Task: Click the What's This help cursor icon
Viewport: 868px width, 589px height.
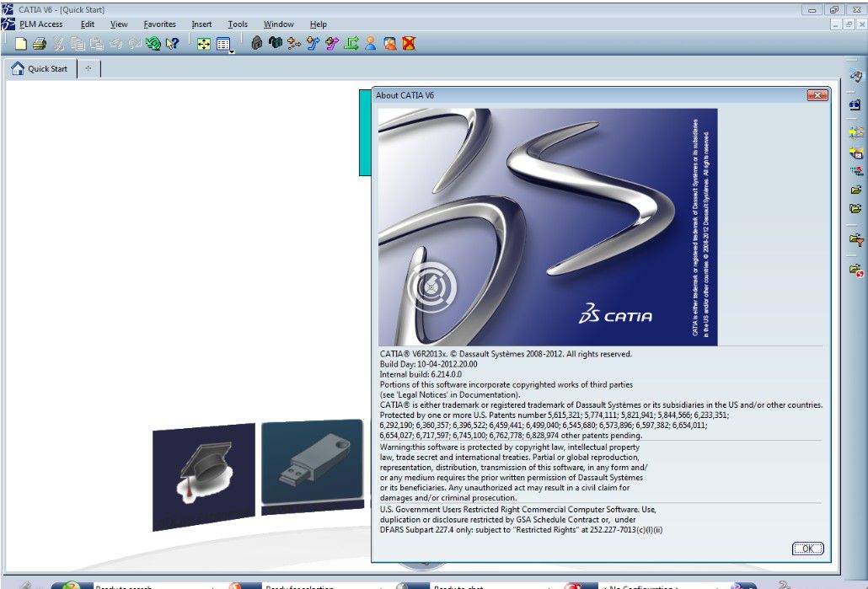Action: 172,44
